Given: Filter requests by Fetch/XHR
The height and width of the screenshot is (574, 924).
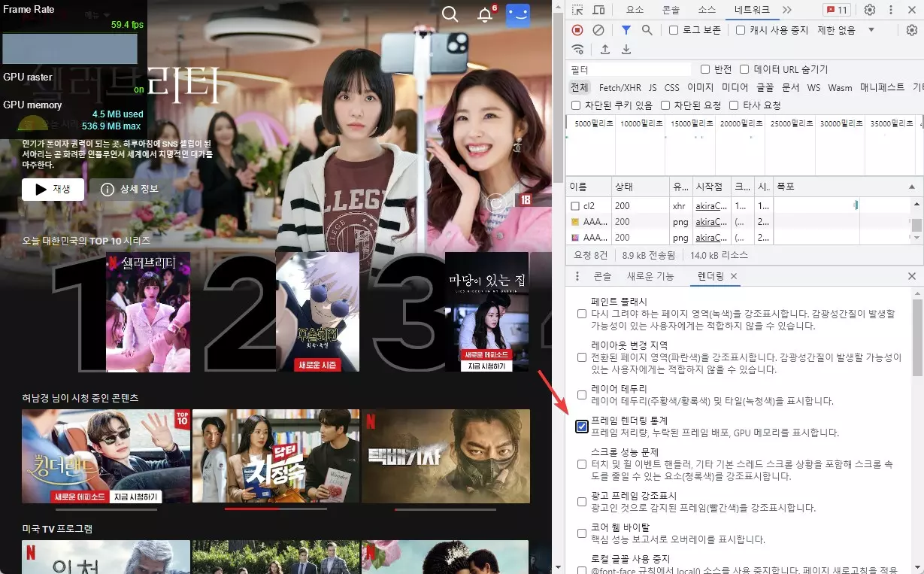Looking at the screenshot, I should pos(620,87).
